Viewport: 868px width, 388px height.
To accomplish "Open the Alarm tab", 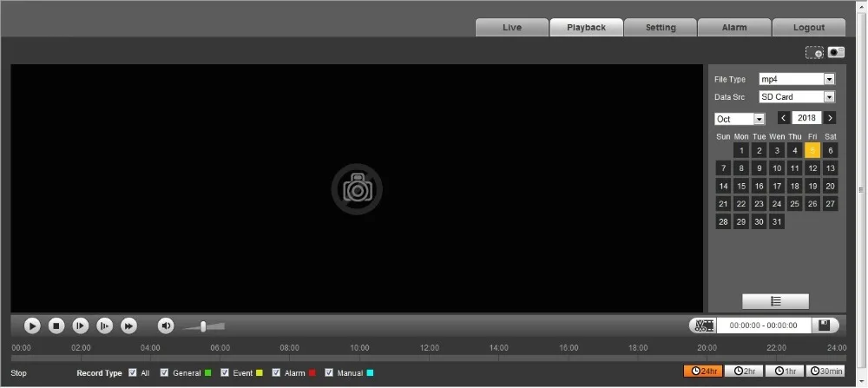I will tap(734, 28).
